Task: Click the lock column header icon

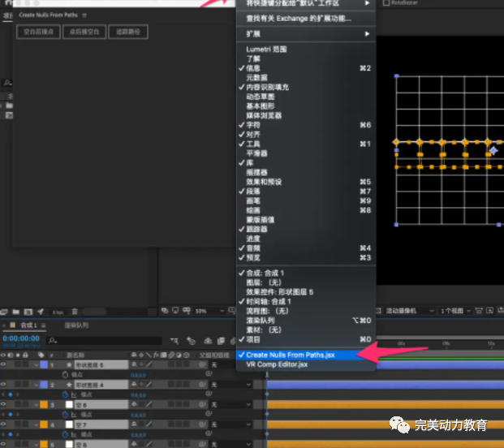Action: pos(25,355)
